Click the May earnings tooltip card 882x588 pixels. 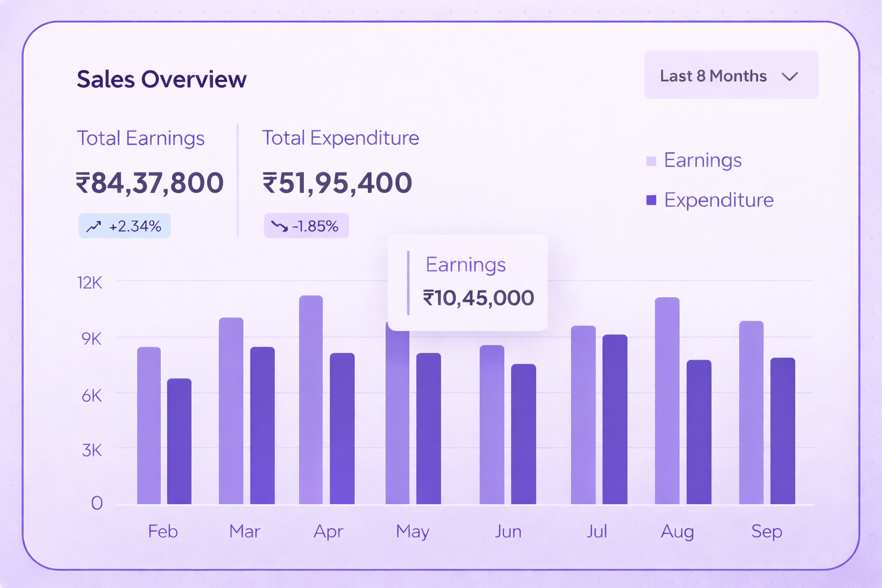[x=467, y=283]
